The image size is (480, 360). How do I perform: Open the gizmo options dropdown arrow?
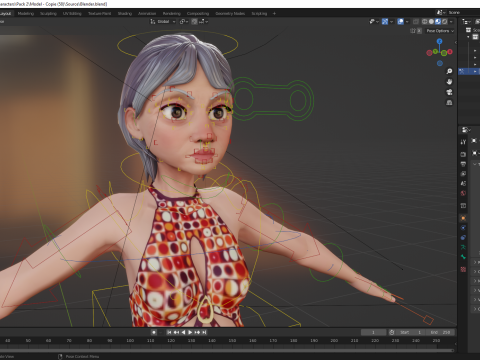tap(391, 22)
